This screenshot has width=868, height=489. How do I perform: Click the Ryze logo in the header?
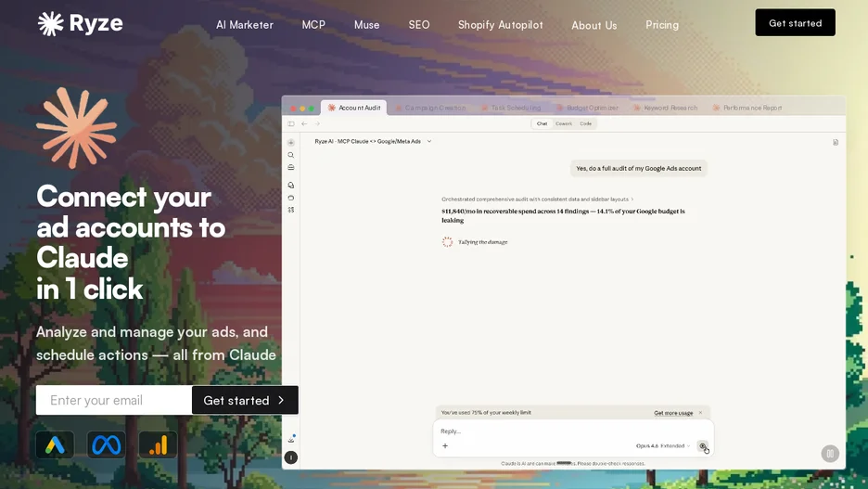(81, 23)
